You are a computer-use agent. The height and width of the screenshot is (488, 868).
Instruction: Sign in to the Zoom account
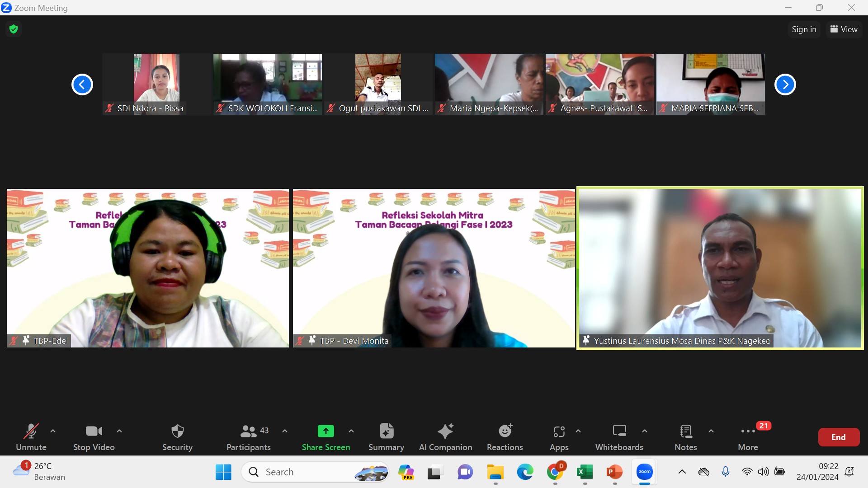(x=804, y=29)
